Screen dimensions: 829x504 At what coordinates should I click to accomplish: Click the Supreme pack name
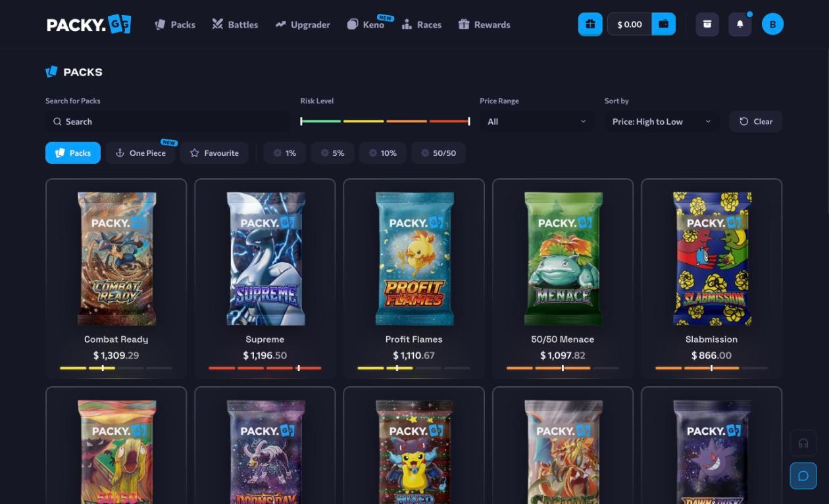(265, 340)
